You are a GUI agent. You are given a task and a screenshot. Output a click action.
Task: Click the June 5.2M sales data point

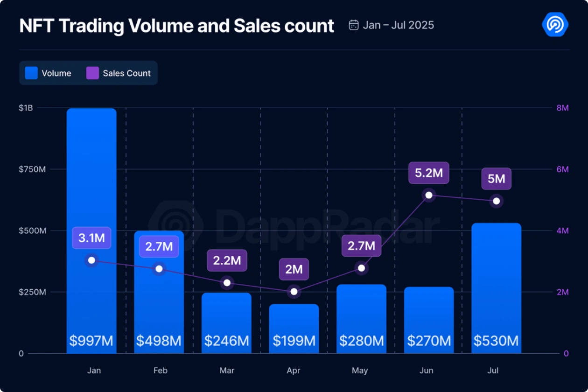[429, 195]
